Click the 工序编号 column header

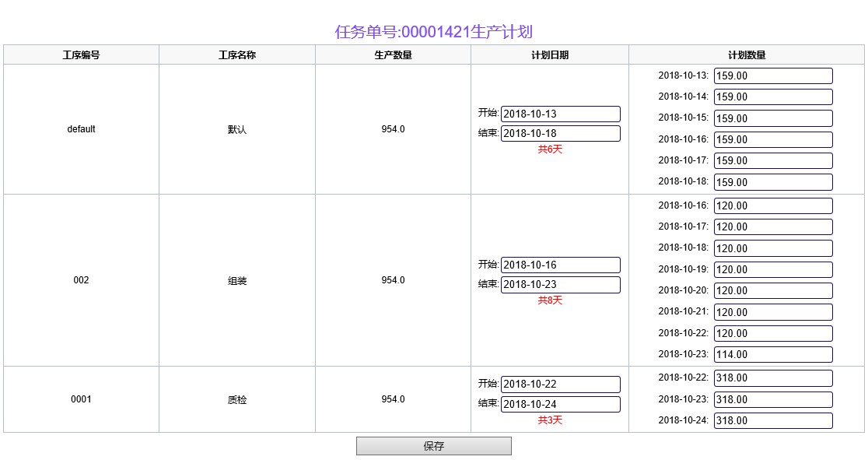click(81, 54)
